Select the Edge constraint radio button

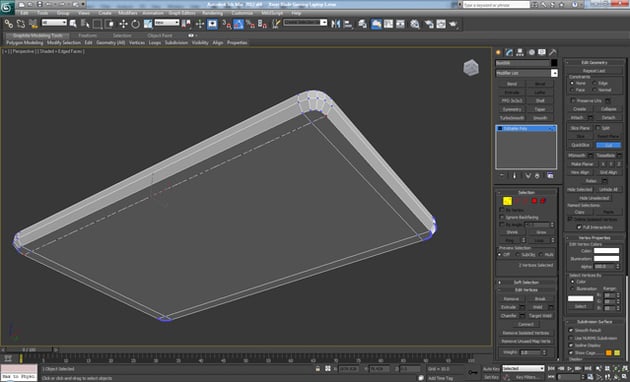pos(595,83)
